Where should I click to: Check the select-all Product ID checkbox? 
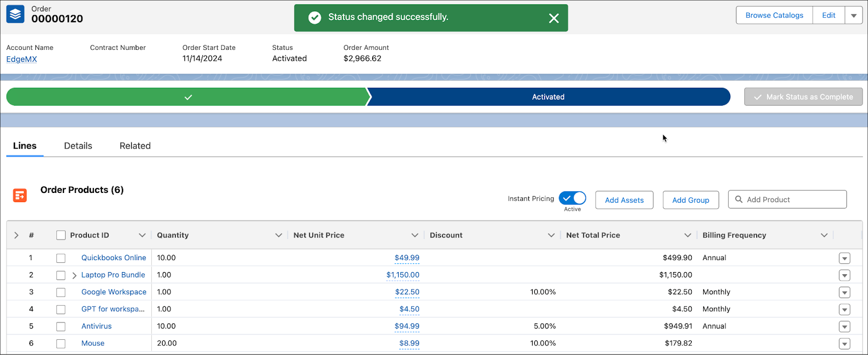(x=61, y=235)
